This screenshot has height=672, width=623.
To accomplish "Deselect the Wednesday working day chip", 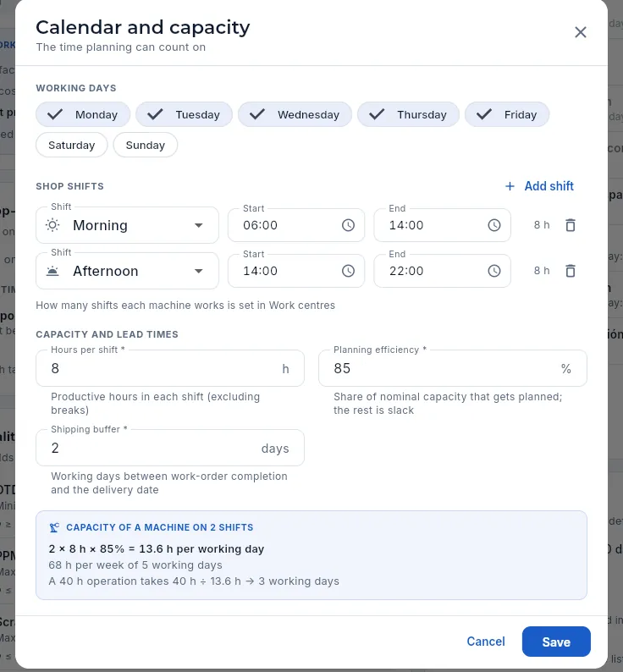I will tap(295, 114).
